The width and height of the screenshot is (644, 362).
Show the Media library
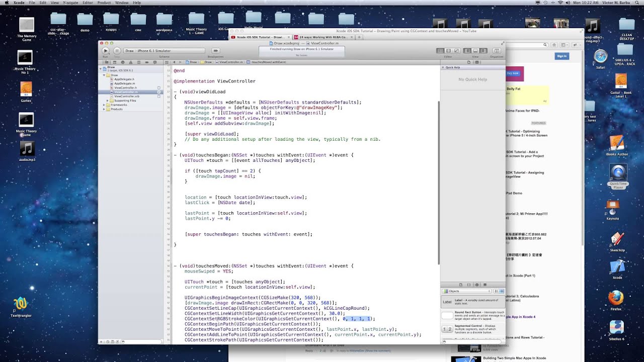(x=485, y=285)
